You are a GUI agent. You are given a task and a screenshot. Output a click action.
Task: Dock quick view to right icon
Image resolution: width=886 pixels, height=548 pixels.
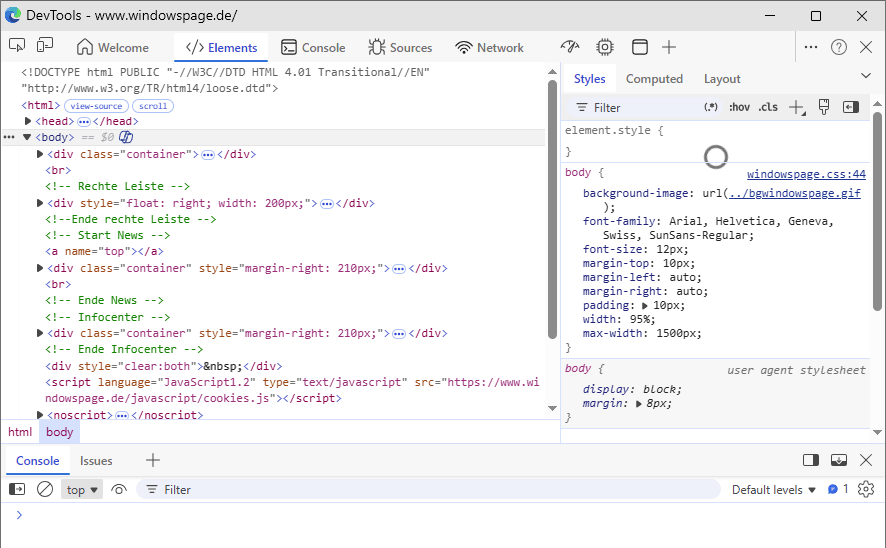(811, 460)
